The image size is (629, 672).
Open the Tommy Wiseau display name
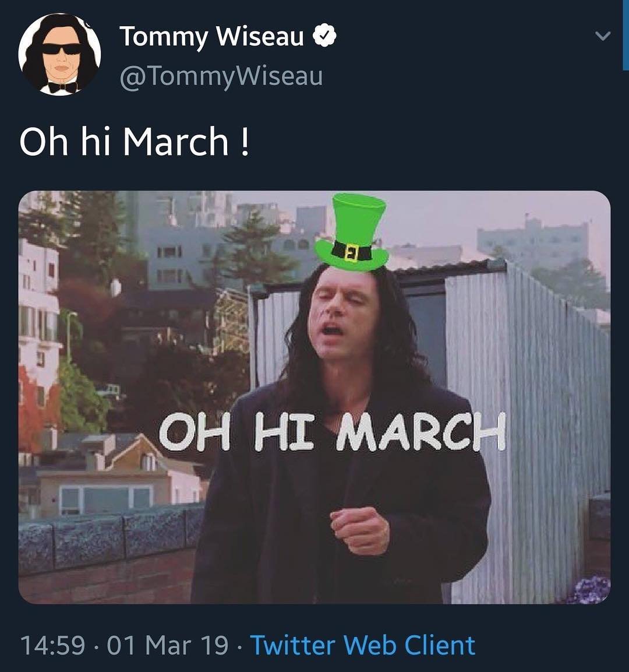212,37
